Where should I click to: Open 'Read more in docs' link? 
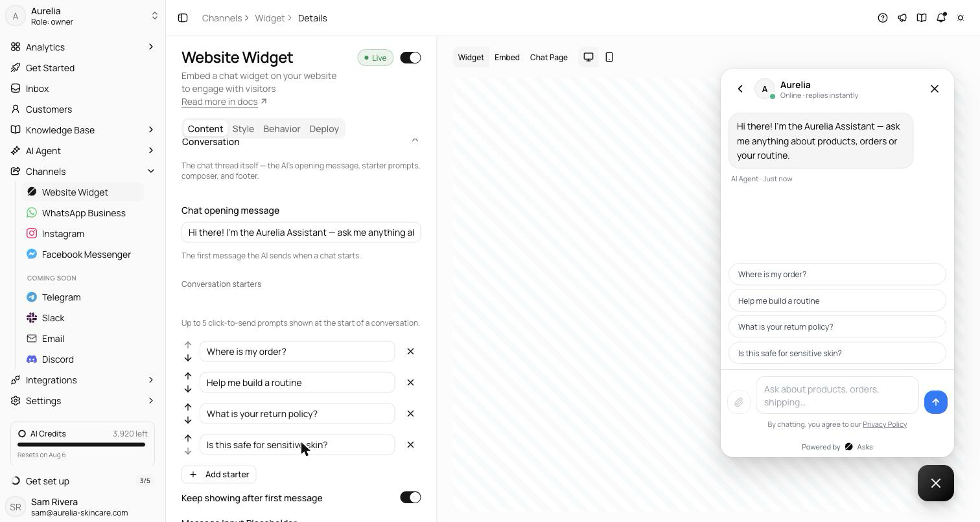pyautogui.click(x=224, y=102)
